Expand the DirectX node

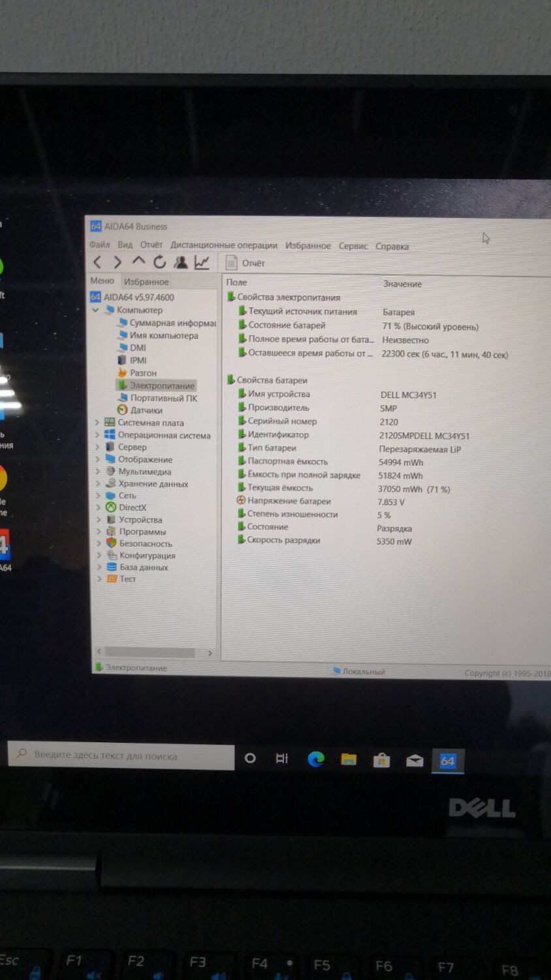[99, 507]
